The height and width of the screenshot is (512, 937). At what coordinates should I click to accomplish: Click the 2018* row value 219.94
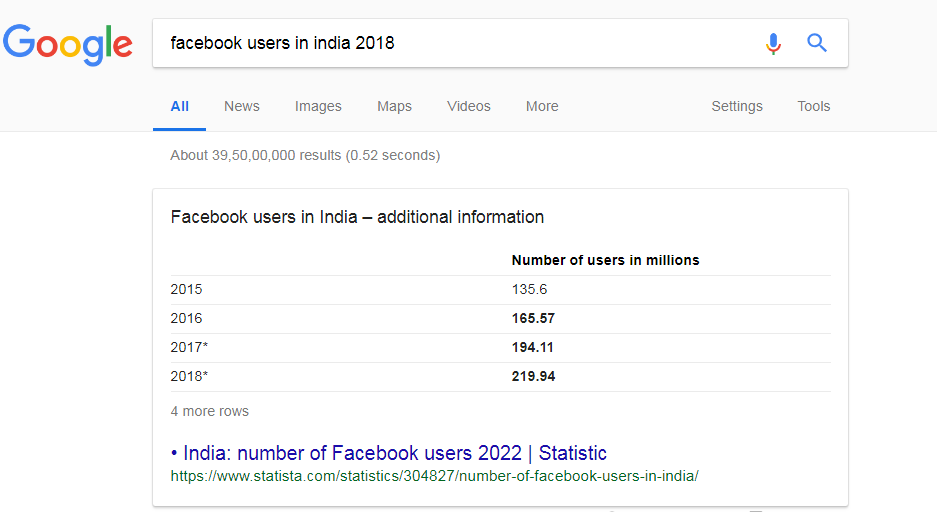[x=533, y=376]
